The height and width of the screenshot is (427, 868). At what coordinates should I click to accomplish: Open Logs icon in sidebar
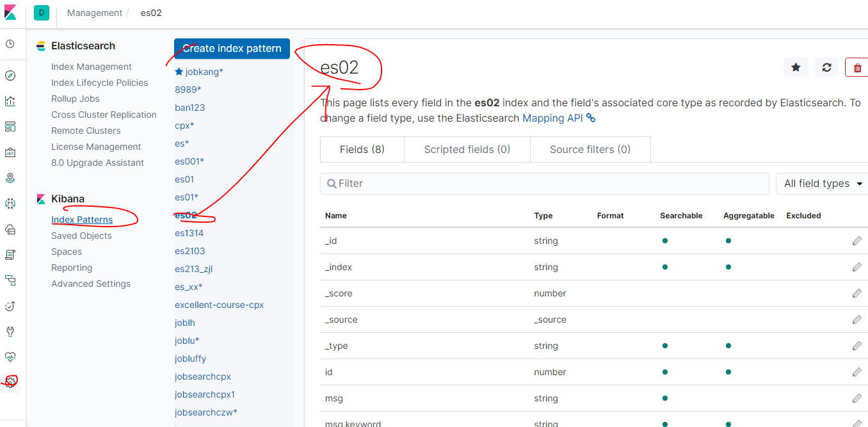point(10,255)
